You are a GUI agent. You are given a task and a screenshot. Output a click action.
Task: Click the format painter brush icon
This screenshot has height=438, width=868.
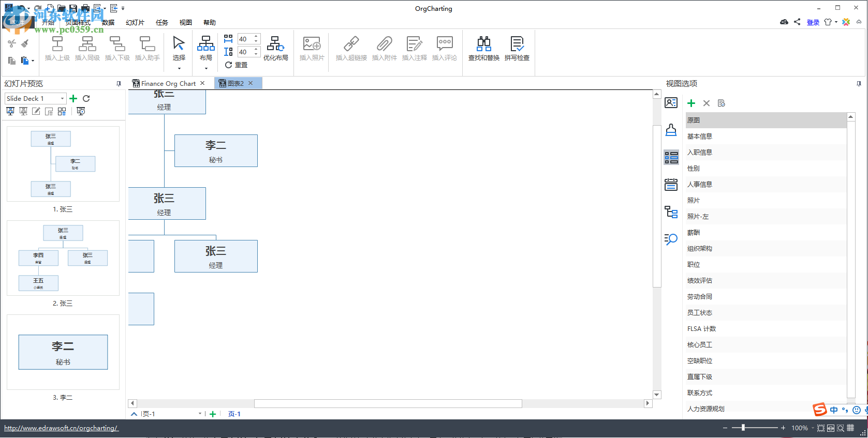[x=25, y=43]
